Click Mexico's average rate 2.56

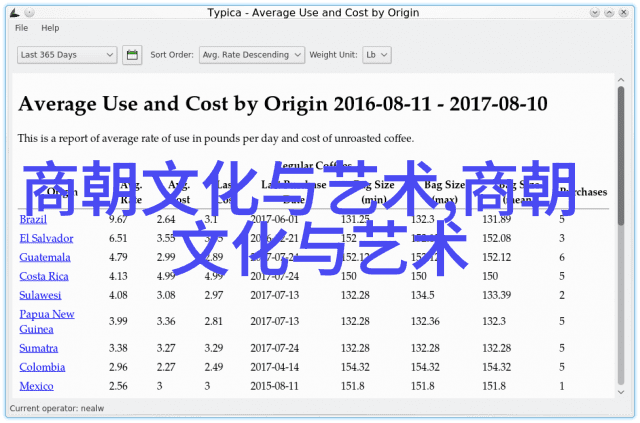pyautogui.click(x=118, y=386)
